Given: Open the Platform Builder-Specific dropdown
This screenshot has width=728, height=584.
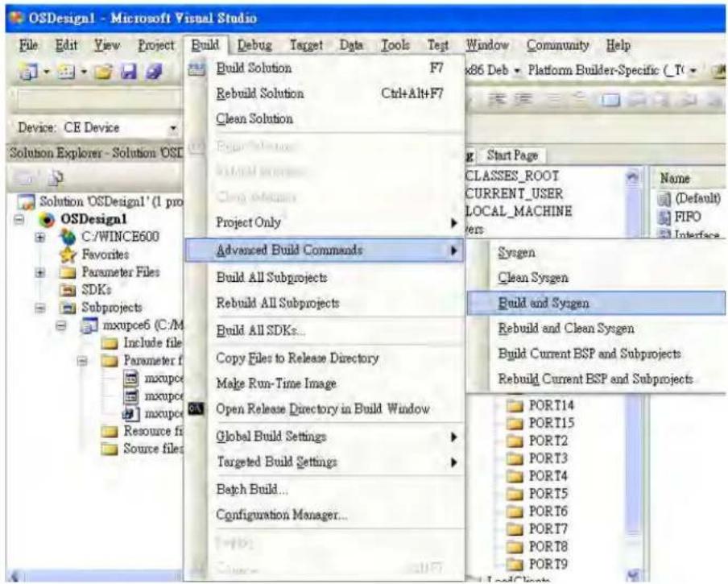Looking at the screenshot, I should 693,71.
